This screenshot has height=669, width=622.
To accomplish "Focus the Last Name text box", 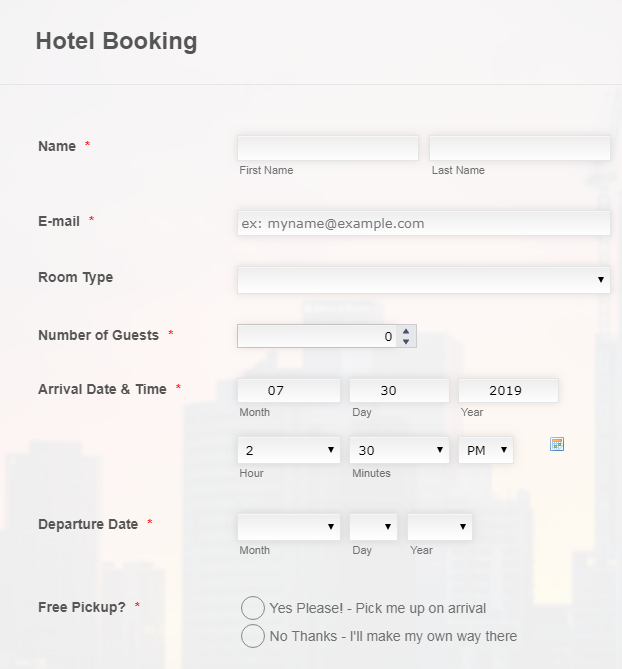I will pyautogui.click(x=519, y=148).
